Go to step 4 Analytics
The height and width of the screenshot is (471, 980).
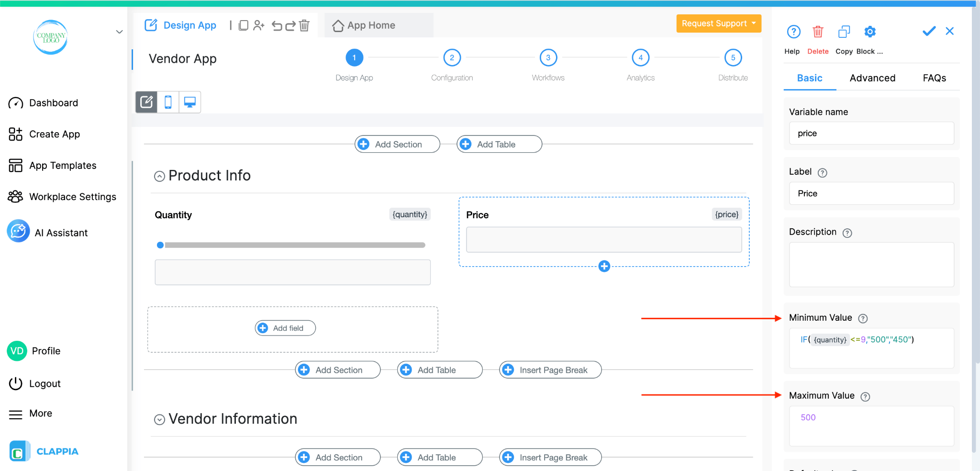coord(640,58)
